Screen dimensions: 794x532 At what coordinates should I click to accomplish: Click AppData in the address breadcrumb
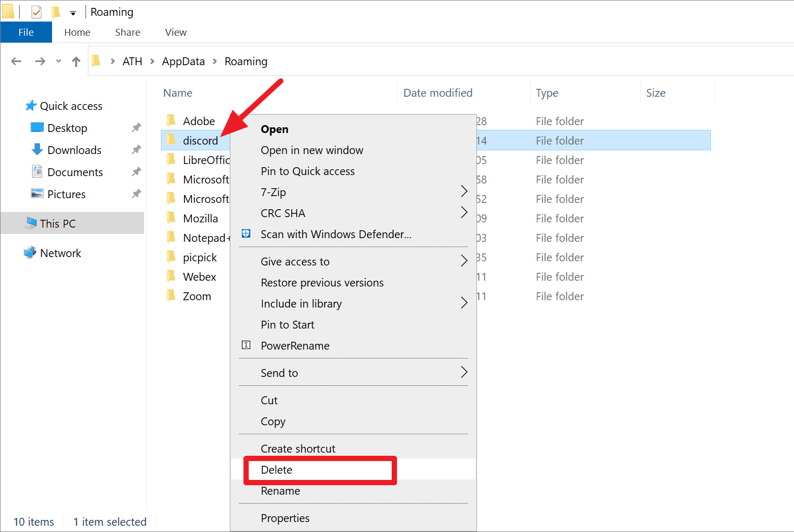coord(183,62)
